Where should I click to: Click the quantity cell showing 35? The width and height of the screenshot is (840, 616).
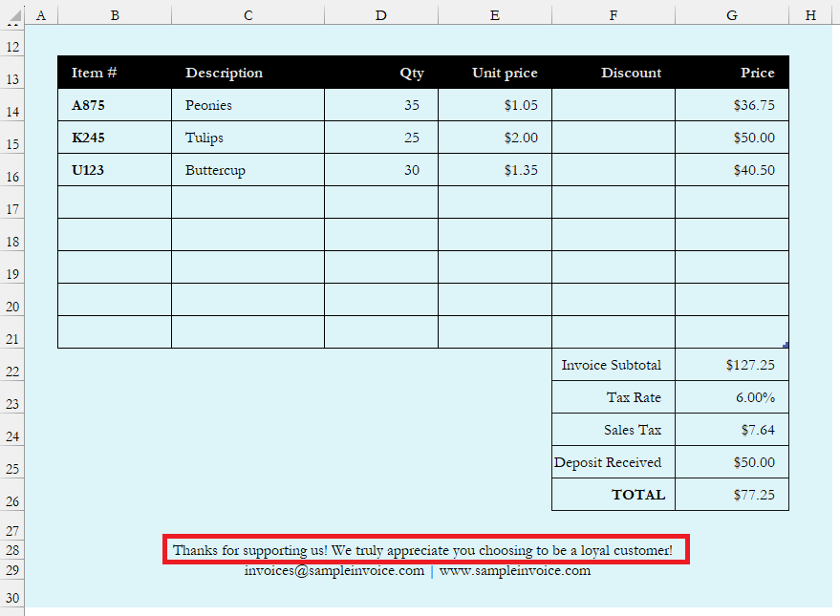click(381, 105)
